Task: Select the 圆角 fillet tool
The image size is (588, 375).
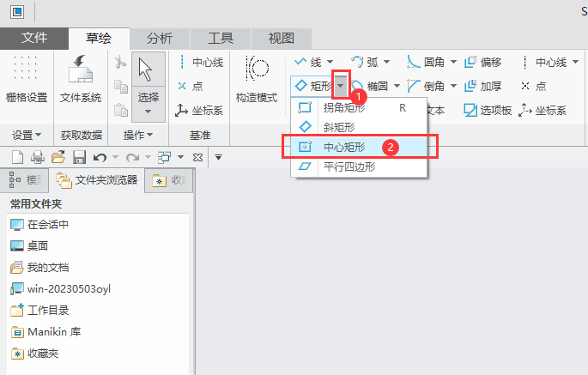Action: coord(426,62)
